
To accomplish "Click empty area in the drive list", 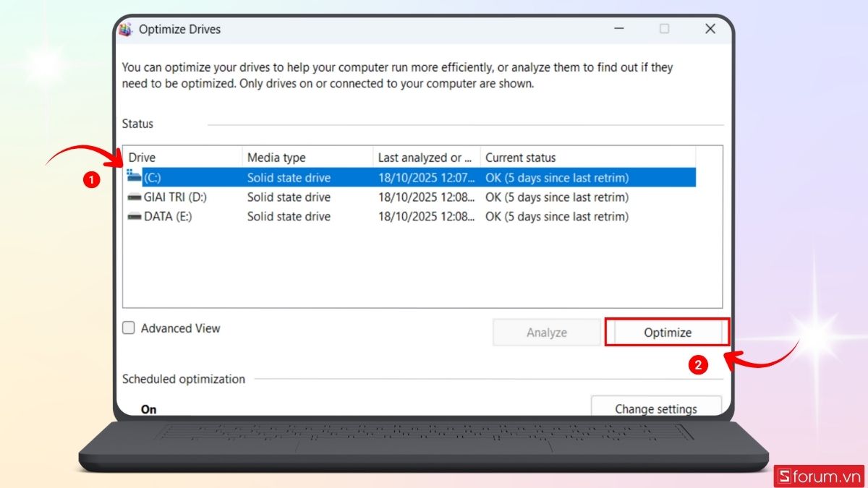I will tap(420, 267).
